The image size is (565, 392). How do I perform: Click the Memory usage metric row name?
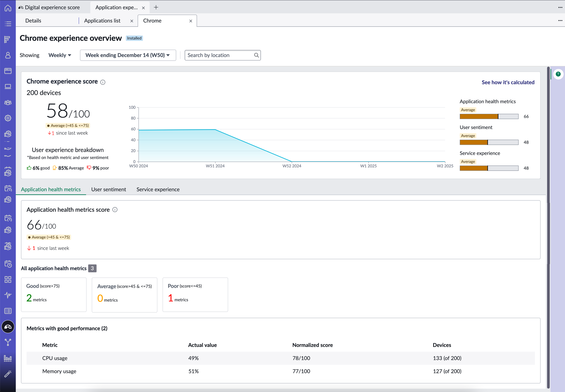tap(59, 371)
